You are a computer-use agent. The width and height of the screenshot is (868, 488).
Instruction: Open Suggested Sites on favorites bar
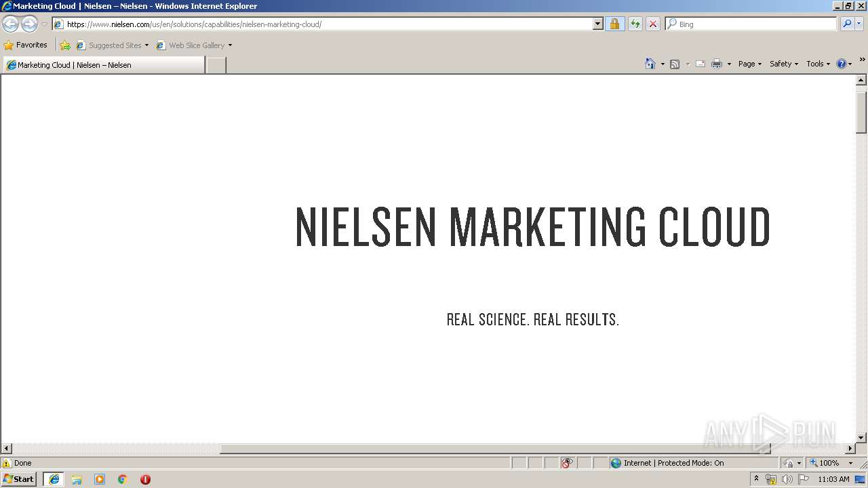click(x=108, y=45)
